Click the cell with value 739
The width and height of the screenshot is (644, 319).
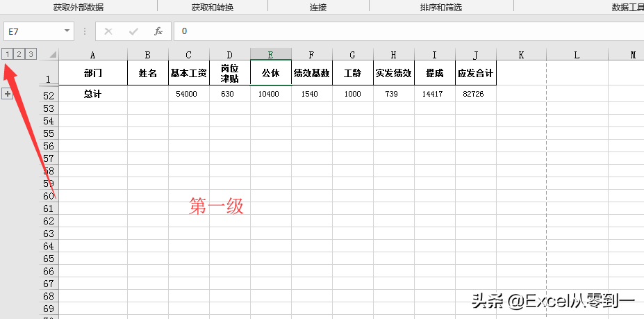click(x=394, y=94)
